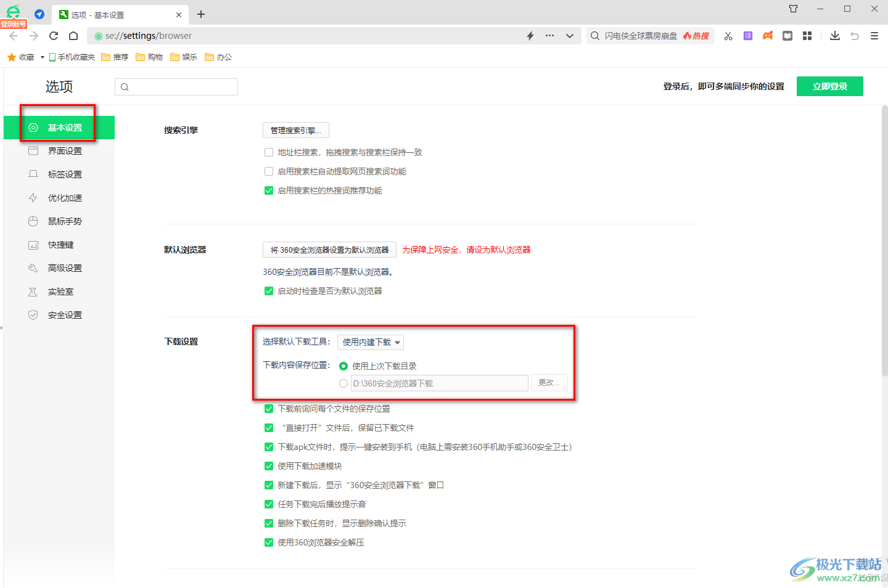This screenshot has width=888, height=588.
Task: Click the reading mode book icon
Action: coord(787,36)
